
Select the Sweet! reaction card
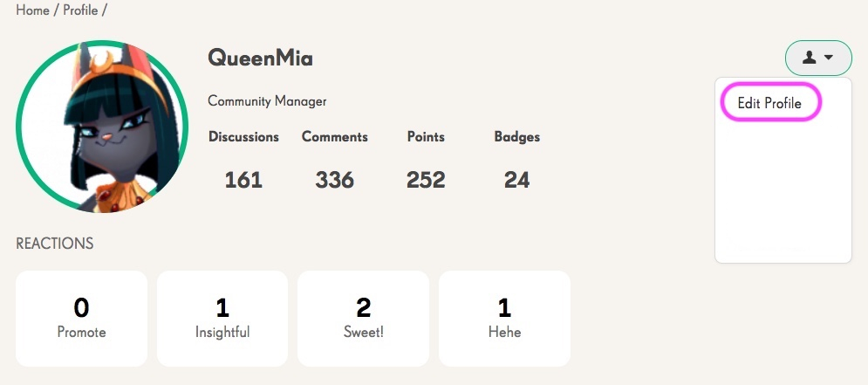click(363, 319)
